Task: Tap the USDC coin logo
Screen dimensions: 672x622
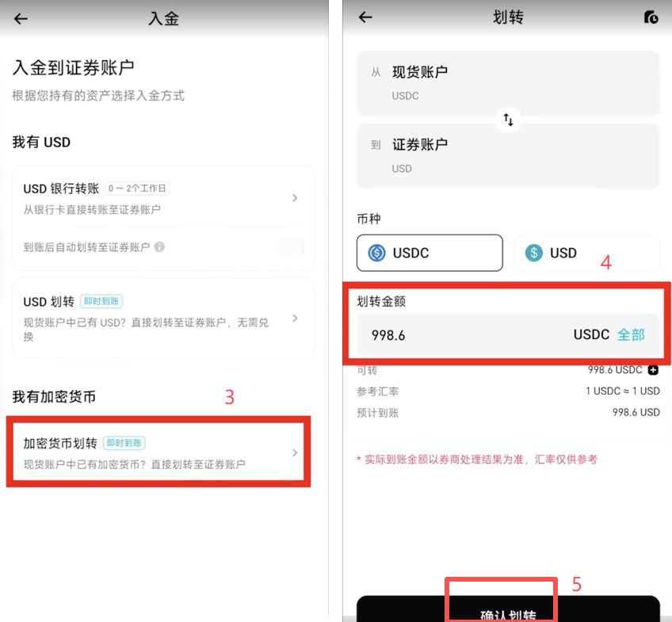Action: coord(376,253)
